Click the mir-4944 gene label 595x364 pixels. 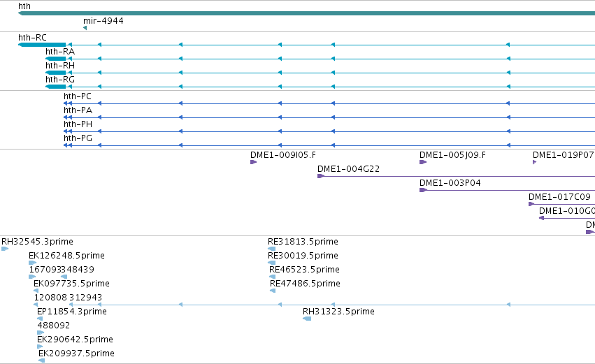pos(103,21)
